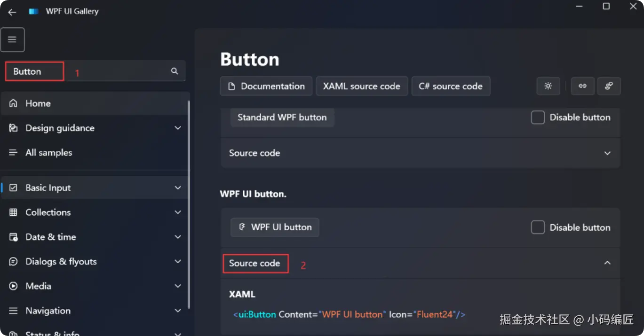Expand the Collections chevron
Screen dimensions: 644x336
click(178, 212)
